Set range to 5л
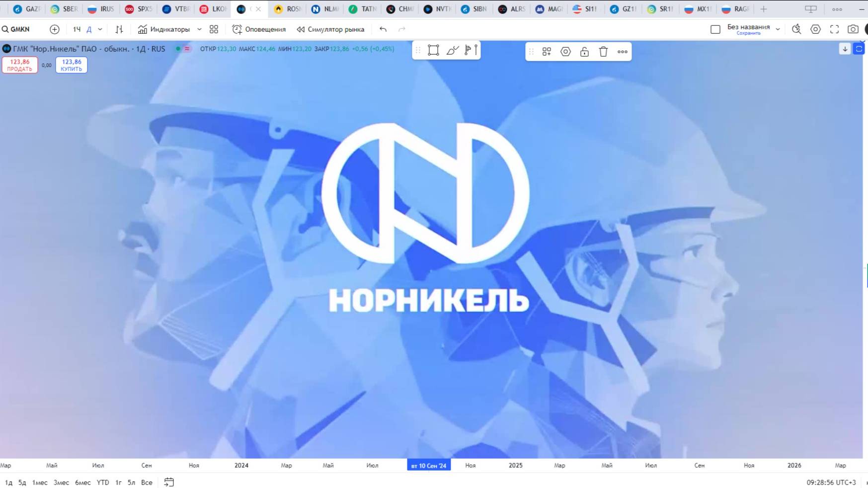868x488 pixels. 131,482
